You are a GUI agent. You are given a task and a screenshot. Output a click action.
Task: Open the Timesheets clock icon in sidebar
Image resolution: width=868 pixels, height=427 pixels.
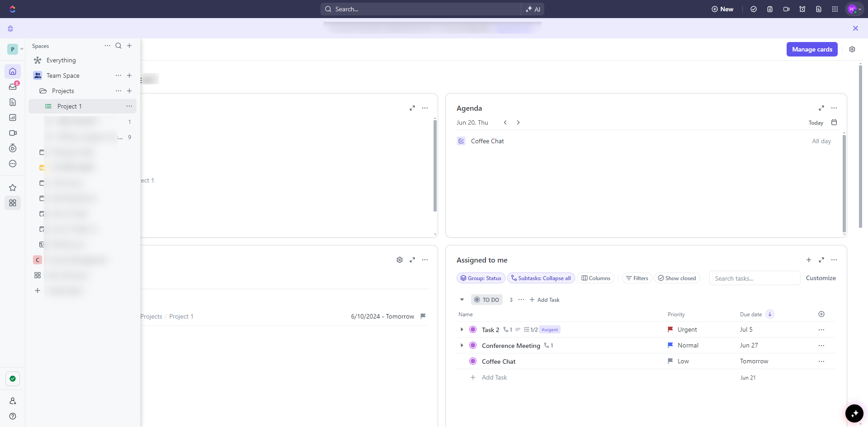coord(13,148)
